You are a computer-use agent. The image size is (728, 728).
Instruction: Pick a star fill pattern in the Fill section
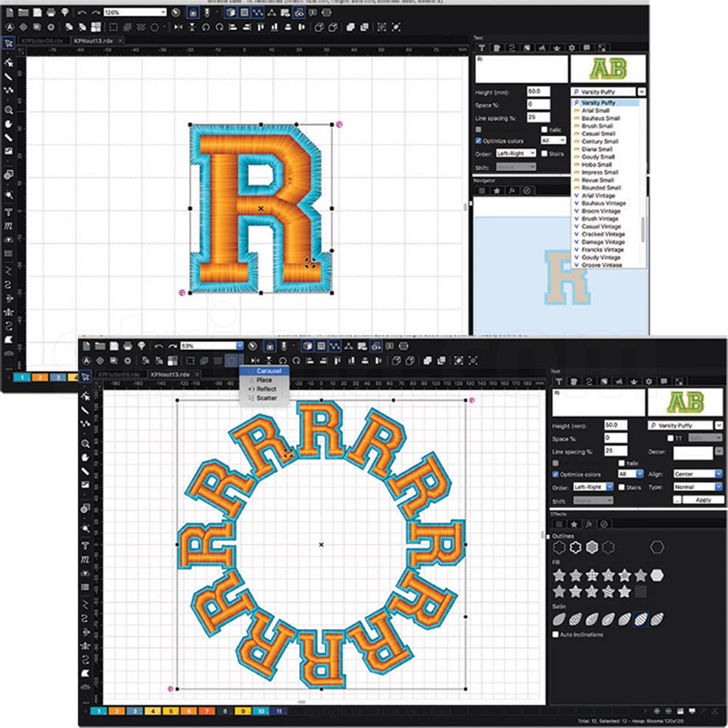pos(560,576)
